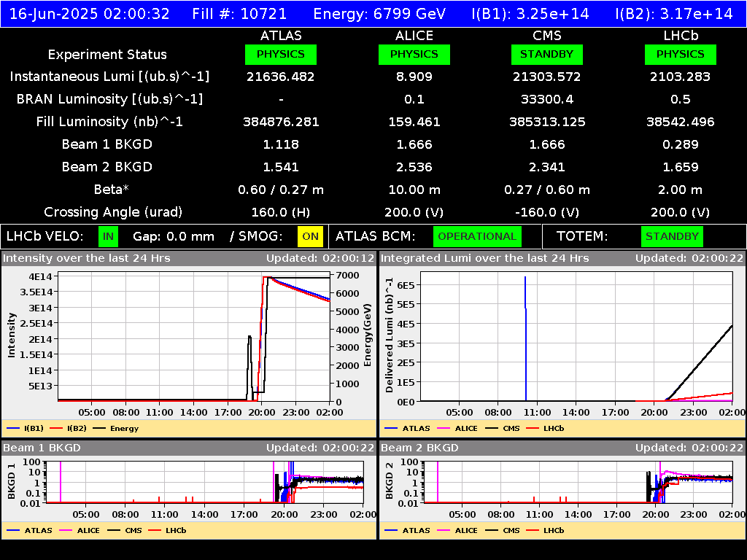Click ALICE legend entry in Beam 1 BKGD chart
747x560 pixels.
[x=79, y=530]
